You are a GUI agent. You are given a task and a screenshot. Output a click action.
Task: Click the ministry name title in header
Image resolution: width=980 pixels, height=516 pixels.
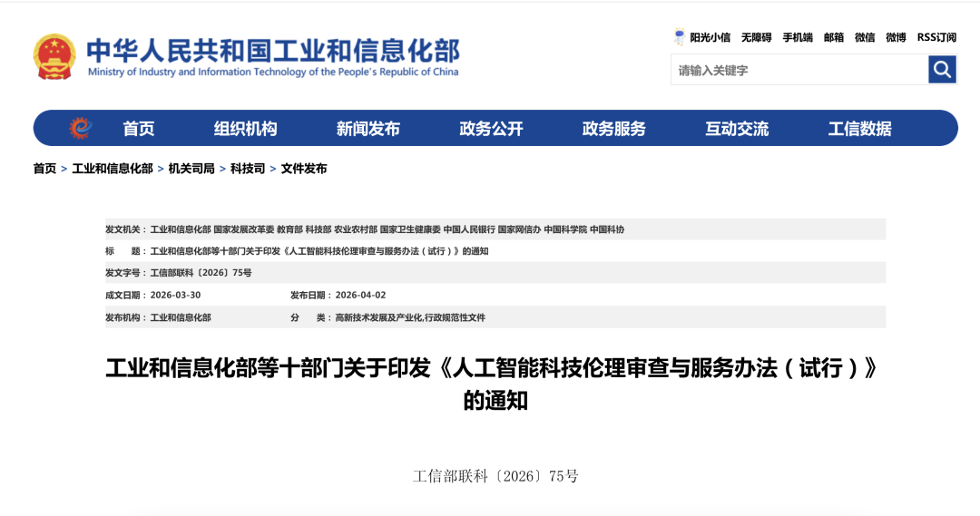tap(273, 51)
